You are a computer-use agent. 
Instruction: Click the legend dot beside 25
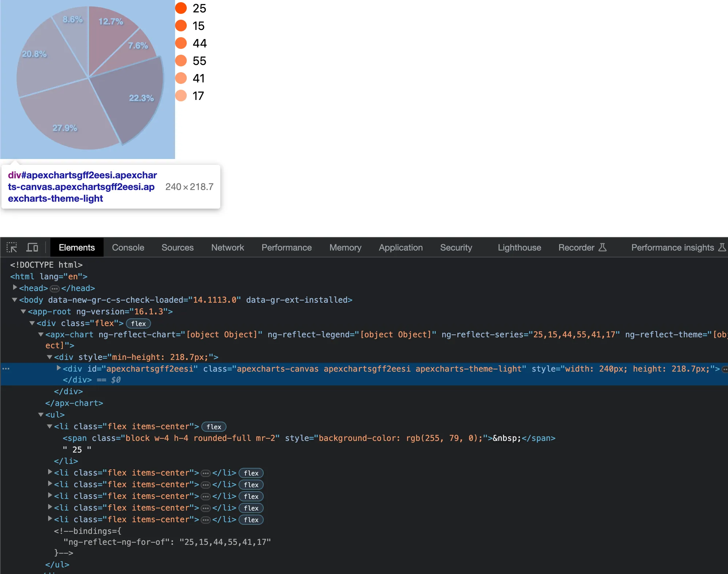click(x=181, y=8)
